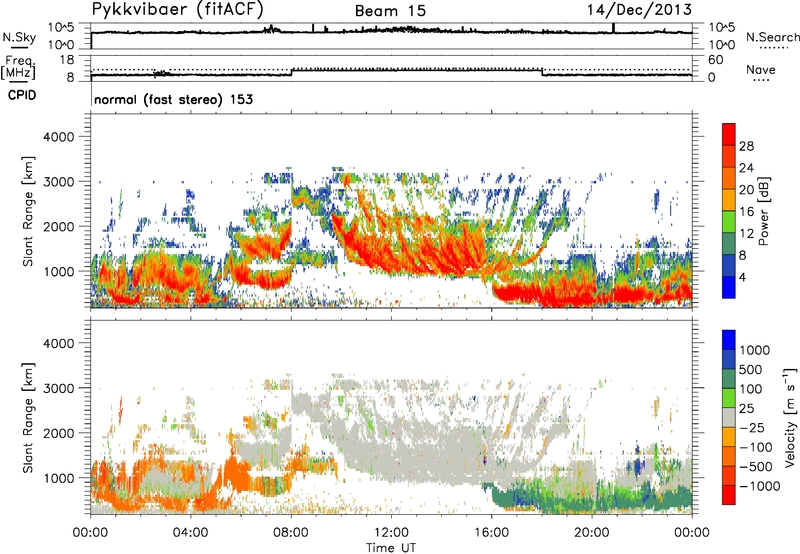Click the Slant Range label of velocity panel
800x554 pixels.
pos(28,418)
